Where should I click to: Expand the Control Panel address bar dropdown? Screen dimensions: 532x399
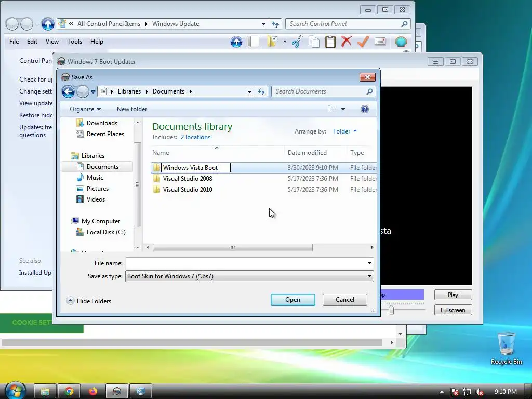[x=263, y=24]
